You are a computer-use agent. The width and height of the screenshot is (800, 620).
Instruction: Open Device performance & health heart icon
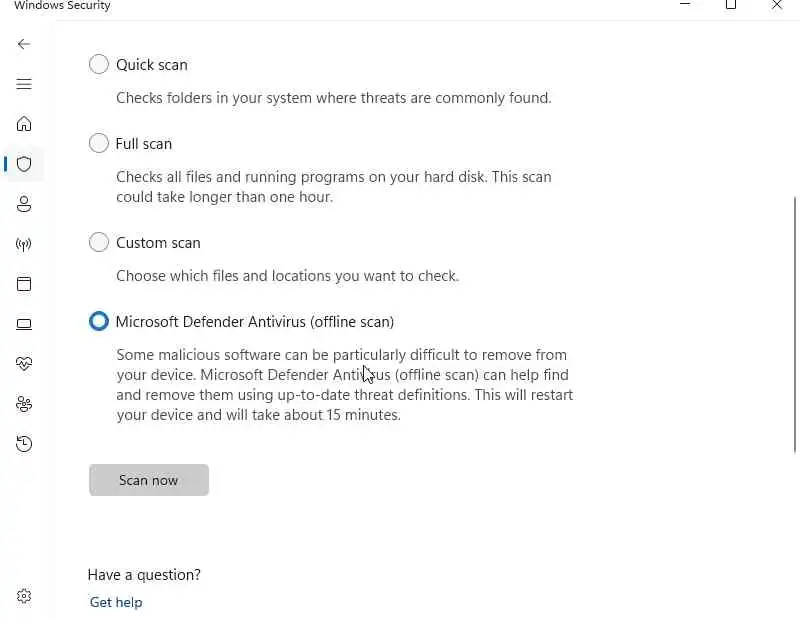pyautogui.click(x=24, y=364)
